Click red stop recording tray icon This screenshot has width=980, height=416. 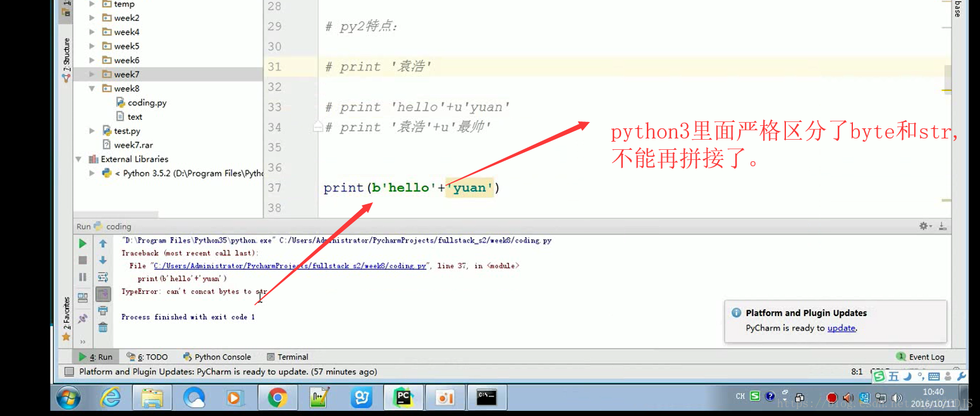(x=832, y=398)
